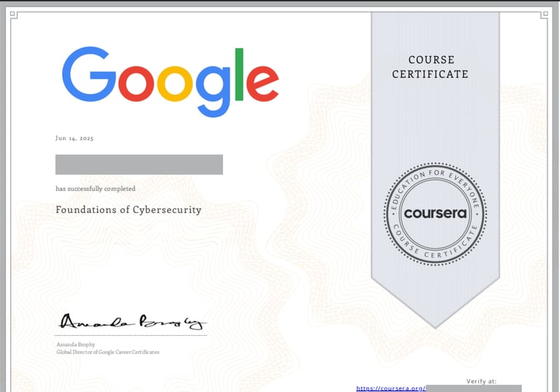Click the Coursera course certificate seal
Screen dimensions: 560x392
[435, 213]
